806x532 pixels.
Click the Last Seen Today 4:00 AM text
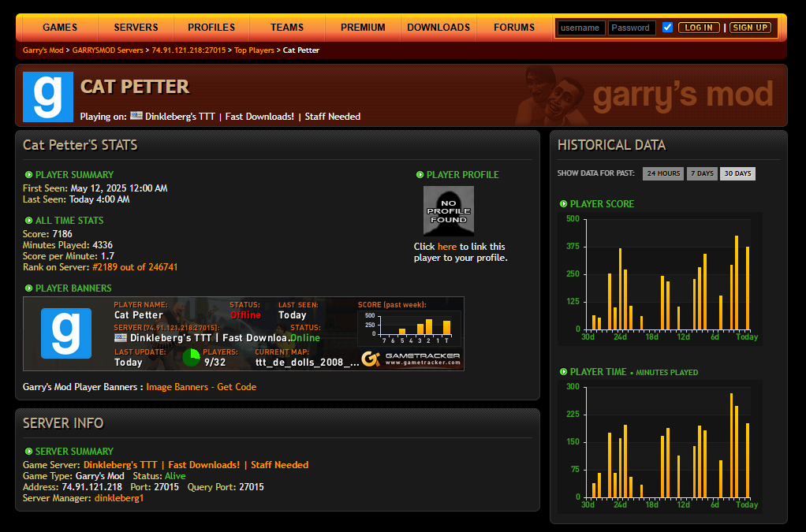99,199
